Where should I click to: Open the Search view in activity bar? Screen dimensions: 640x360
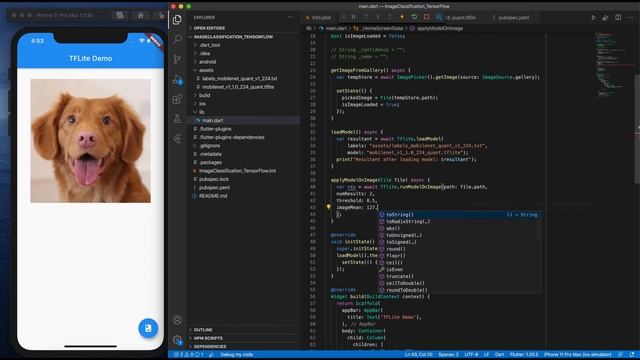[x=177, y=39]
